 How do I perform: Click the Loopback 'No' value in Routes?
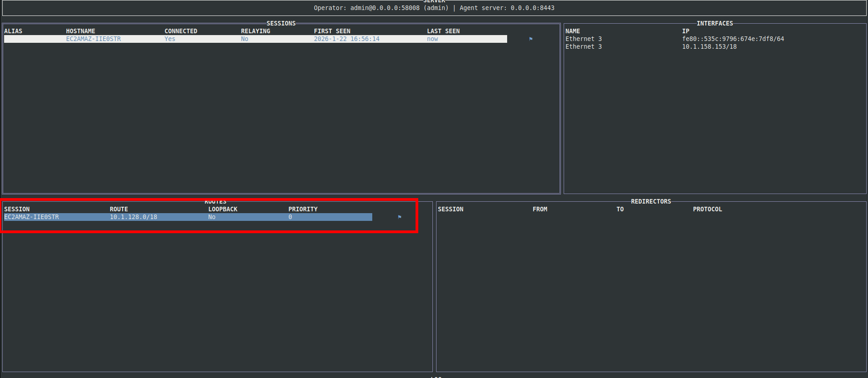click(212, 217)
